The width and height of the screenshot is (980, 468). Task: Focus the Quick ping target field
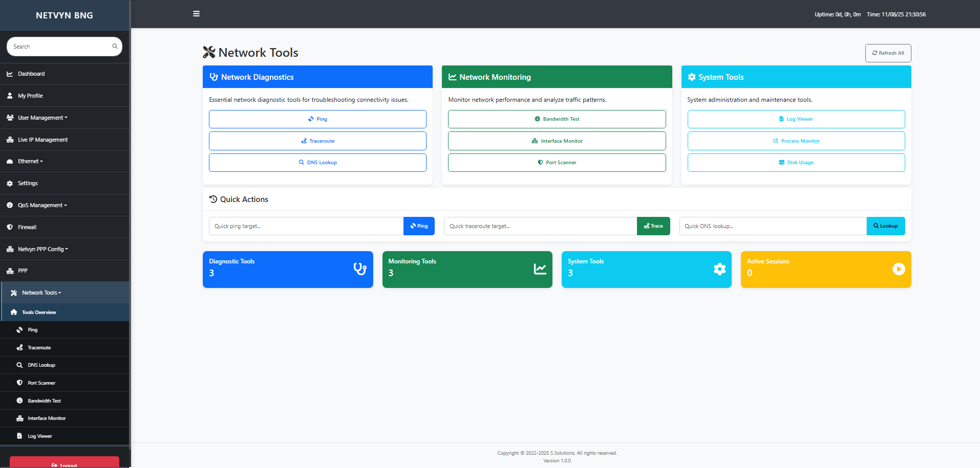point(306,226)
